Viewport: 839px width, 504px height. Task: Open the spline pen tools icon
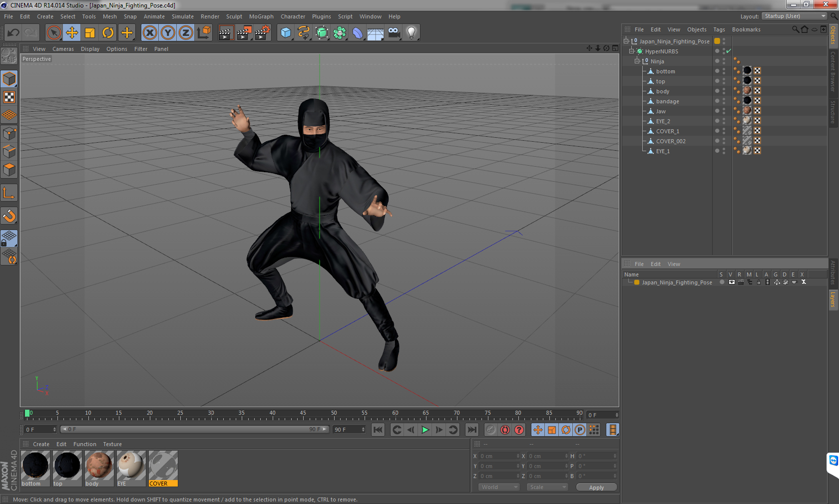(x=304, y=33)
